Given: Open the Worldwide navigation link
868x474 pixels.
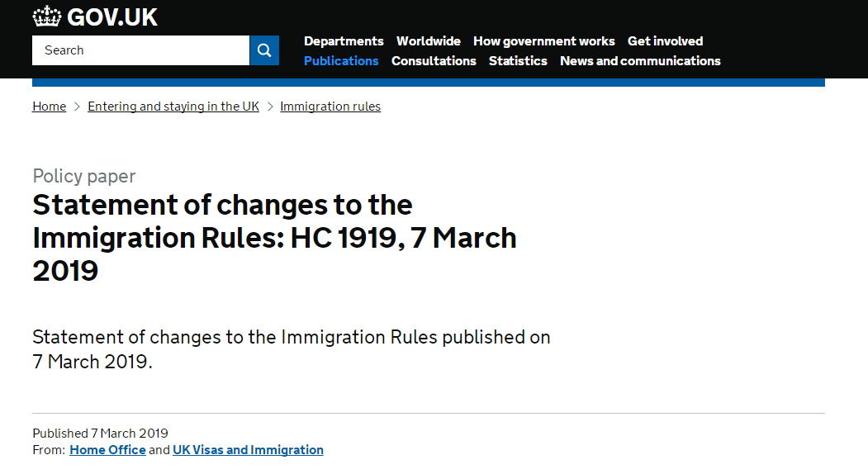Looking at the screenshot, I should pos(429,41).
